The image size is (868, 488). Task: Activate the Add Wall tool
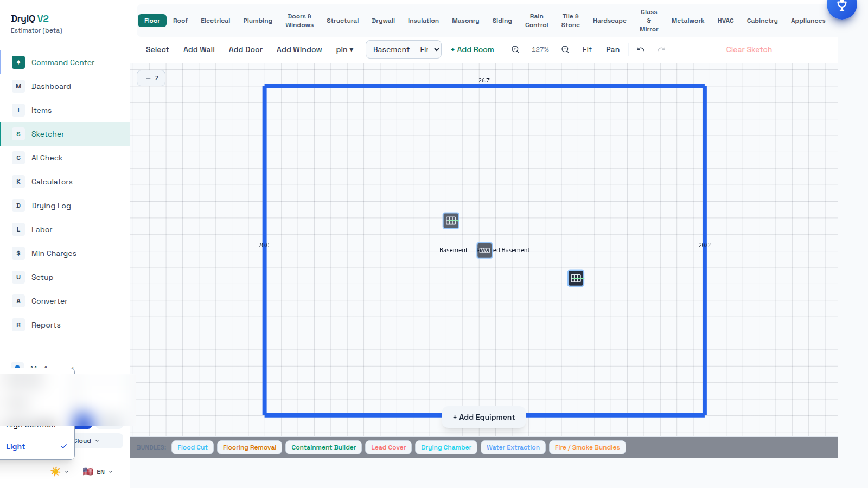(x=199, y=49)
